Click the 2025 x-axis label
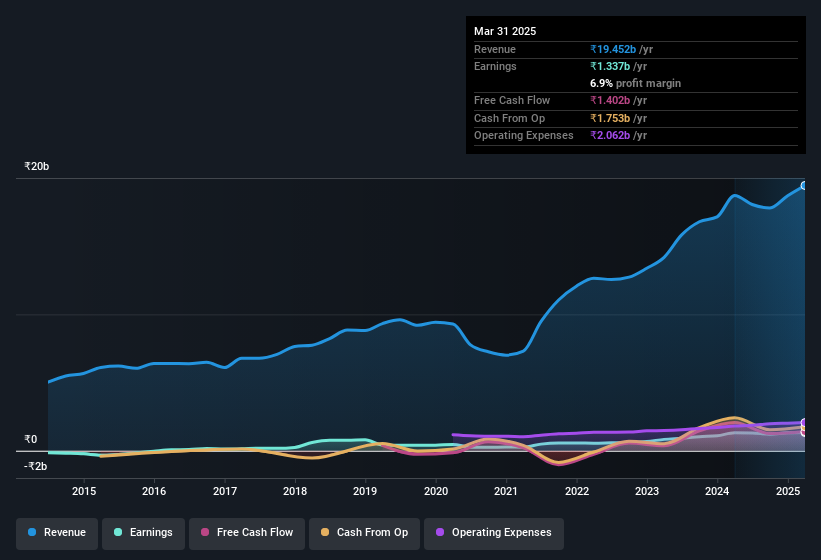 [x=787, y=491]
